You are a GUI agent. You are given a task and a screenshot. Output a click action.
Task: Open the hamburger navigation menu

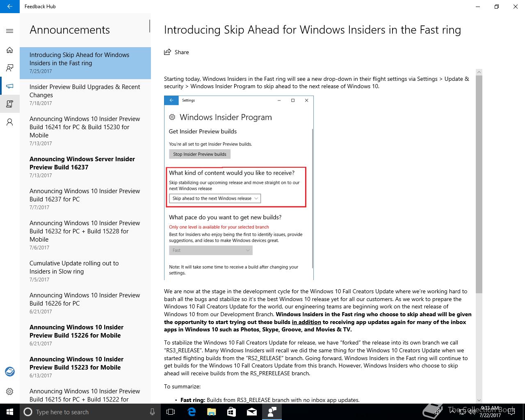[10, 31]
